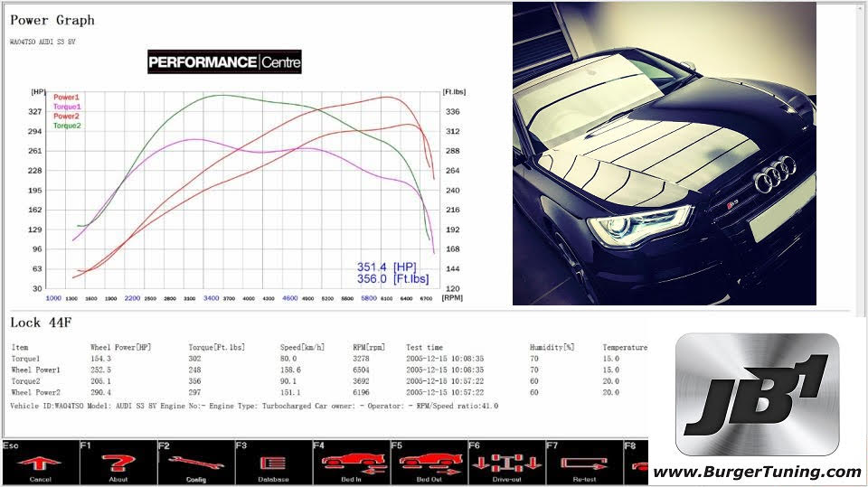Click the Power Graph heading
Image resolution: width=868 pixels, height=487 pixels.
(x=52, y=21)
